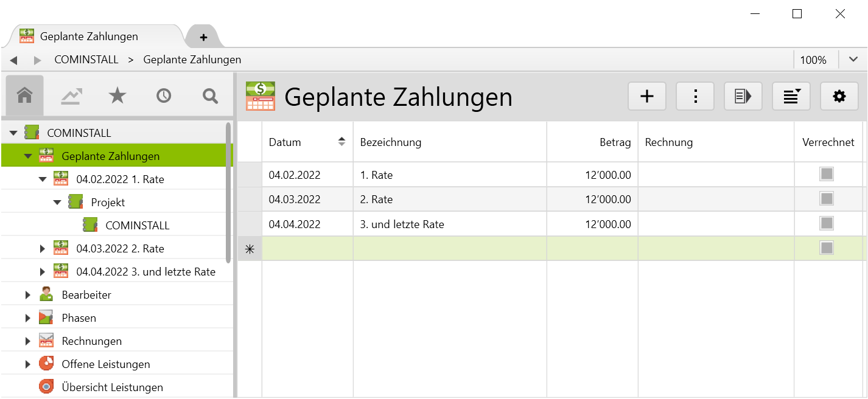Add a new entry with the plus button
The height and width of the screenshot is (399, 868).
tap(646, 96)
